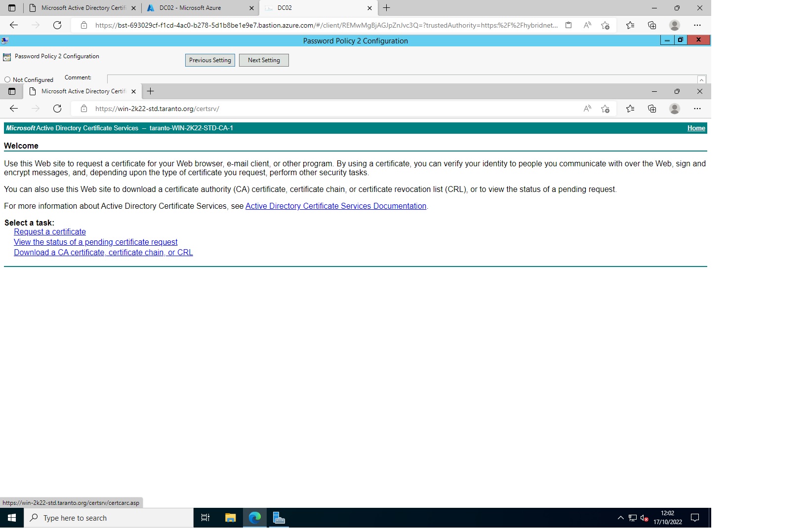Open Task View on taskbar

click(205, 518)
